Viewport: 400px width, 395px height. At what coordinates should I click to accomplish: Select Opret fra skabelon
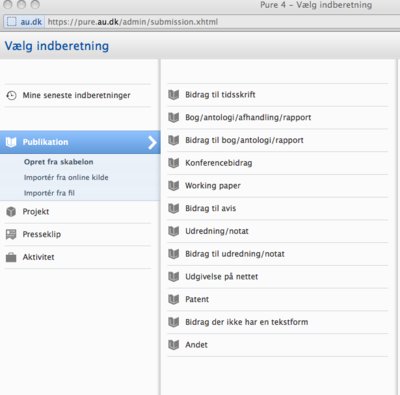pos(59,162)
